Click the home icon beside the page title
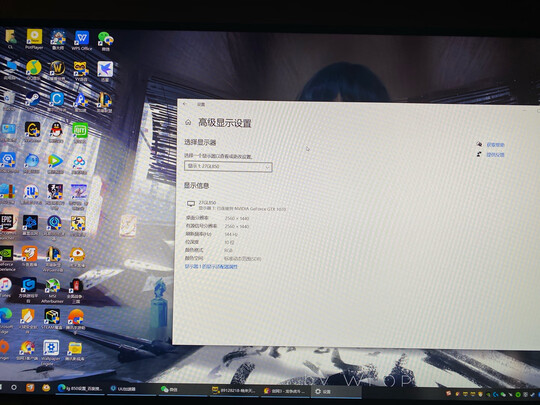 (x=188, y=122)
